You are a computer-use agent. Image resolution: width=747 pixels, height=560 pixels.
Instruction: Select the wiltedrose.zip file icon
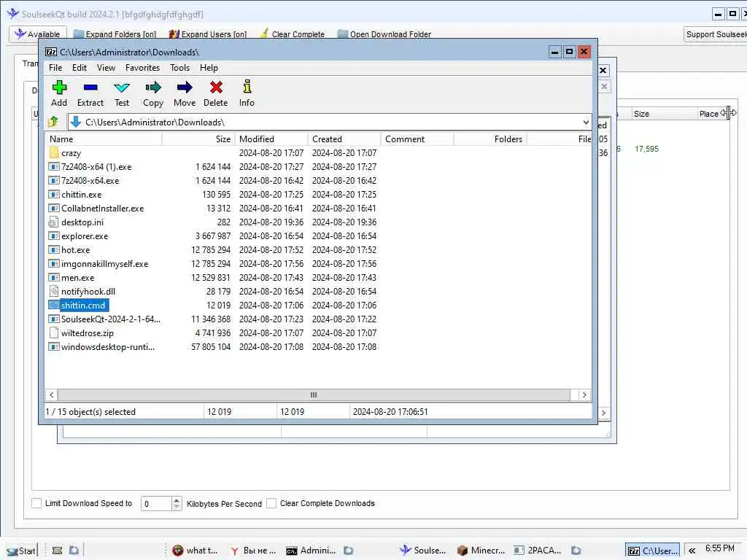pyautogui.click(x=54, y=332)
